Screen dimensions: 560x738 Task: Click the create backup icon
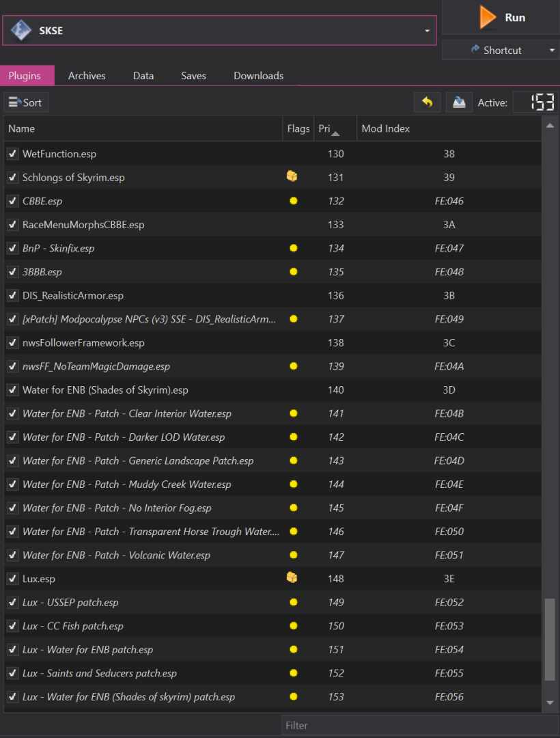coord(459,102)
